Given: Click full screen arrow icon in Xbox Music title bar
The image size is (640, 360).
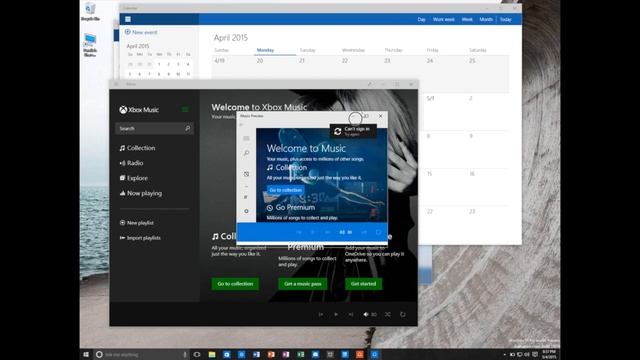Looking at the screenshot, I should point(369,84).
